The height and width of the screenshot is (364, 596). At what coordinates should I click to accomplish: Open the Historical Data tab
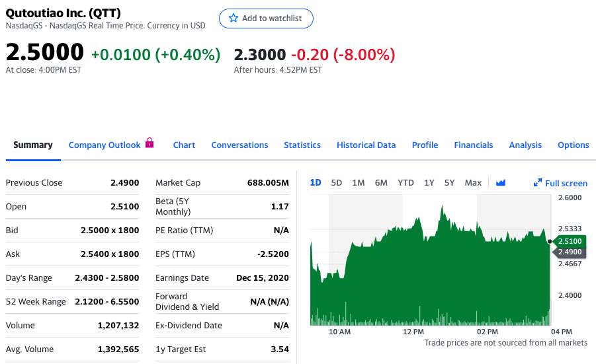pos(366,145)
